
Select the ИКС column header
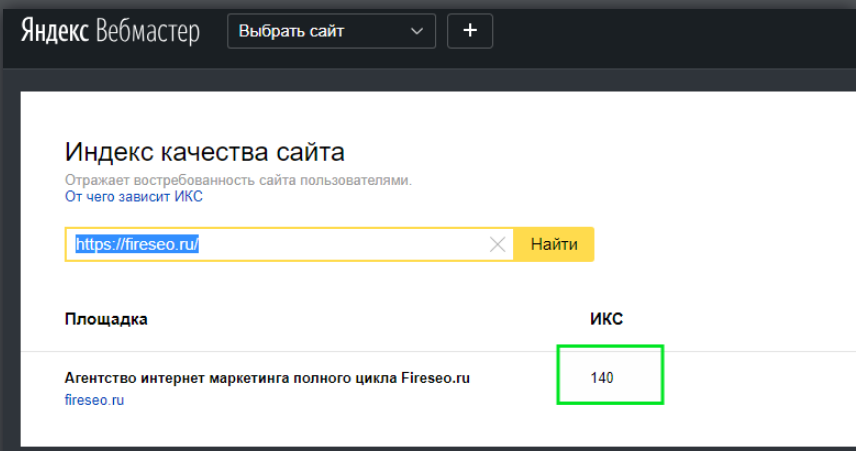point(606,319)
